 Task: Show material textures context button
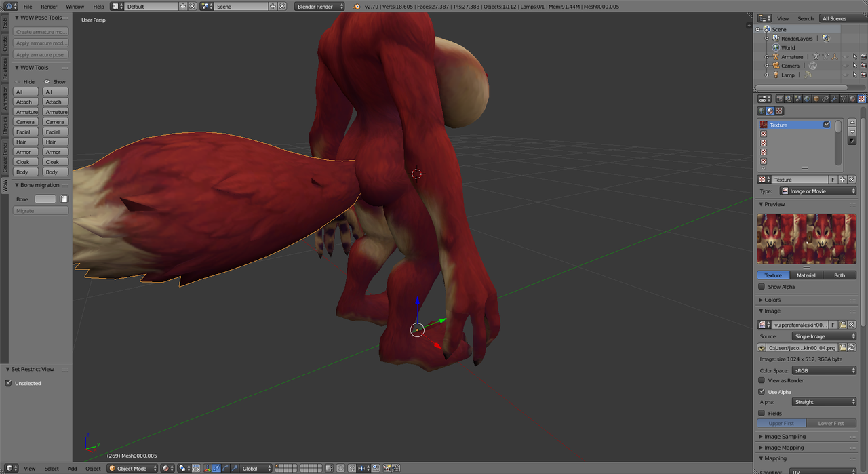(x=770, y=111)
